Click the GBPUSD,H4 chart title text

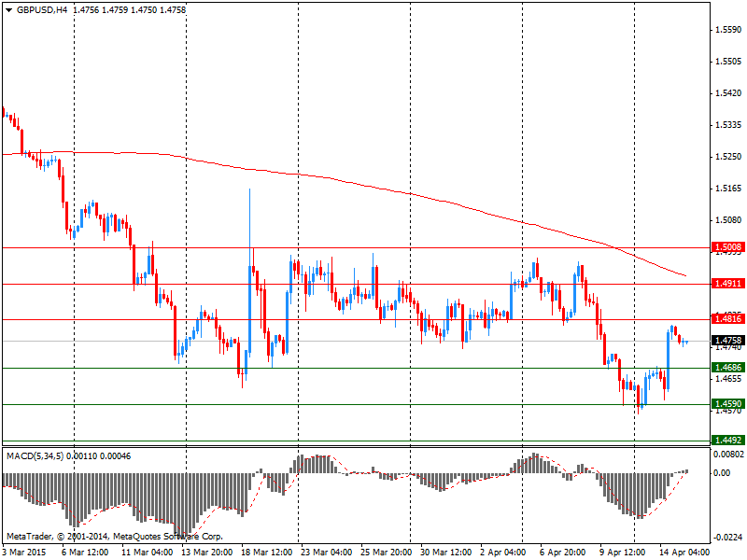[x=42, y=10]
